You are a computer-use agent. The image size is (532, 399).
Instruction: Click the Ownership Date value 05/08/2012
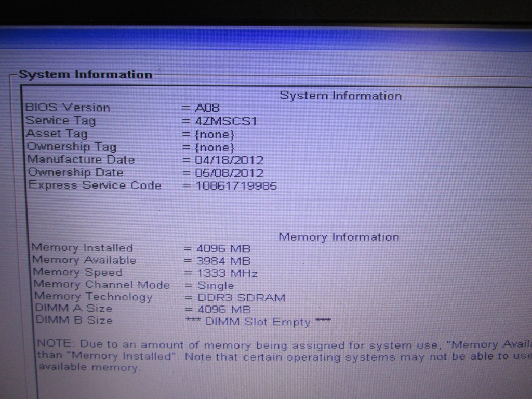pyautogui.click(x=229, y=173)
